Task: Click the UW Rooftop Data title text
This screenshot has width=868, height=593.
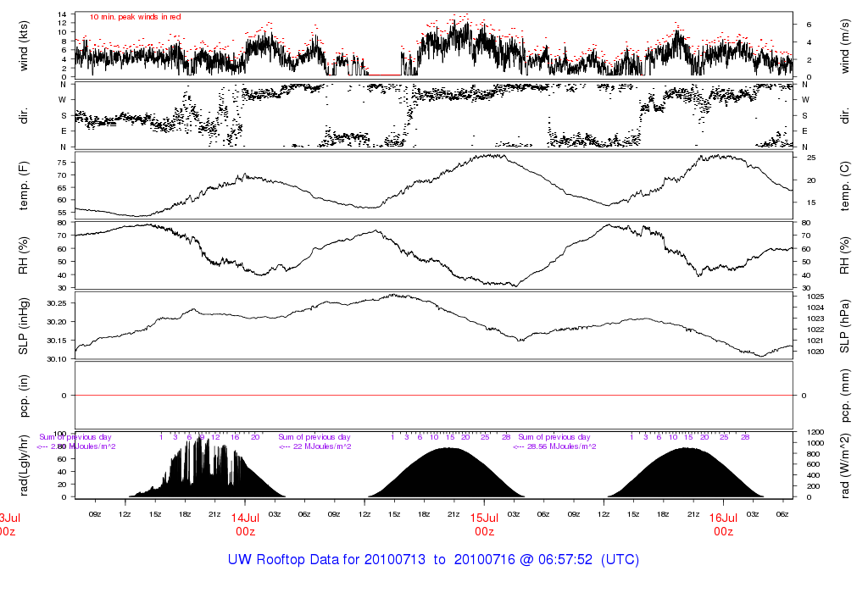Action: (x=433, y=560)
